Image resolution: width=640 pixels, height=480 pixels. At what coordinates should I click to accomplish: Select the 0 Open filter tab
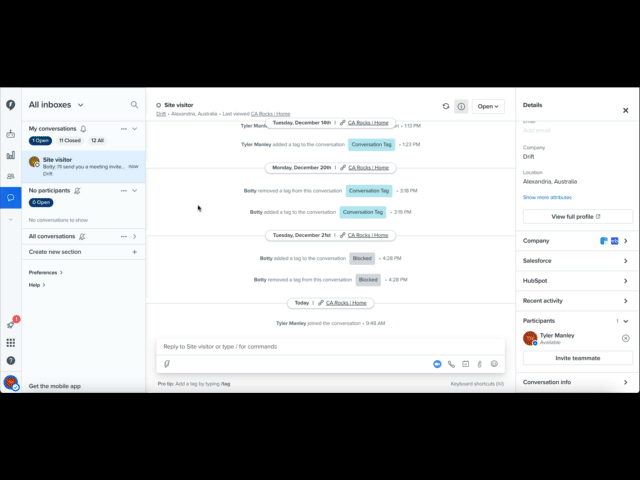[x=41, y=202]
